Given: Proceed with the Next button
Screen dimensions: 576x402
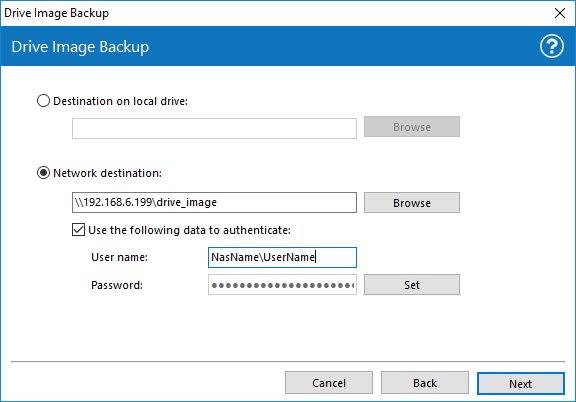Looking at the screenshot, I should pos(521,384).
